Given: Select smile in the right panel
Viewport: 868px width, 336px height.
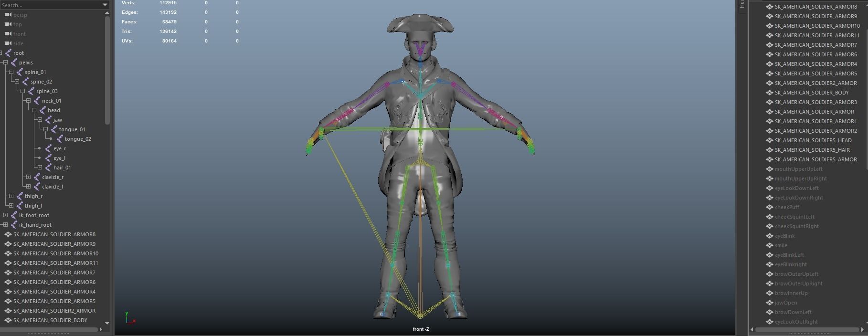Looking at the screenshot, I should coord(781,245).
